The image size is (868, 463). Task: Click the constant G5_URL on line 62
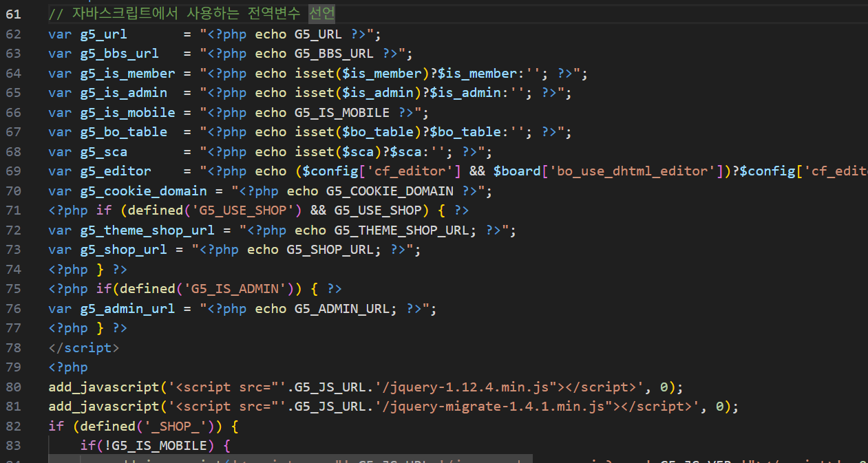318,34
